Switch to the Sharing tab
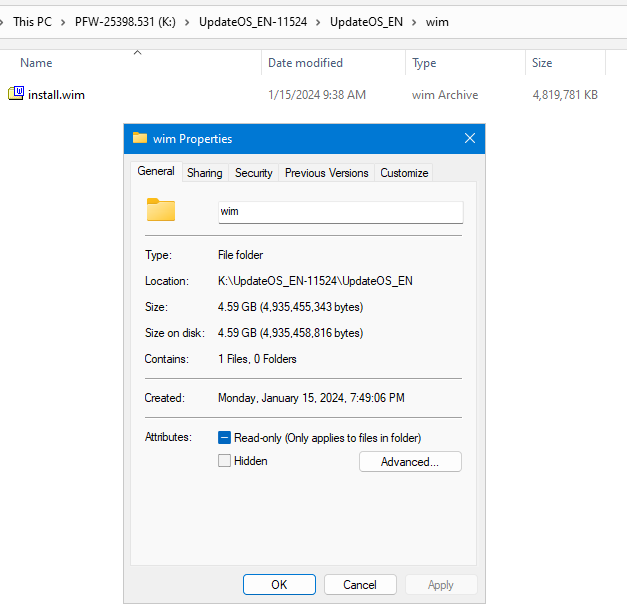Screen dimensions: 627x613 tap(205, 173)
